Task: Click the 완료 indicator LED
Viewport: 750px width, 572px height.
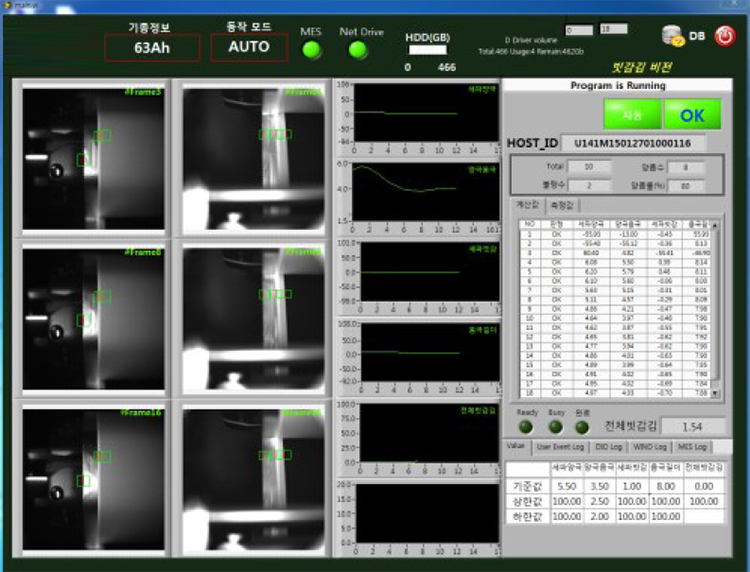Action: coord(582,427)
